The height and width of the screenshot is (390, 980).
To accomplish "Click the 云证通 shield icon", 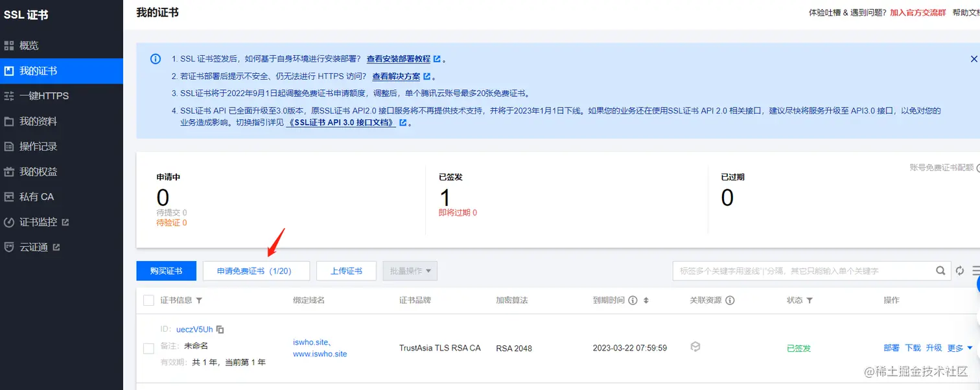I will 9,247.
